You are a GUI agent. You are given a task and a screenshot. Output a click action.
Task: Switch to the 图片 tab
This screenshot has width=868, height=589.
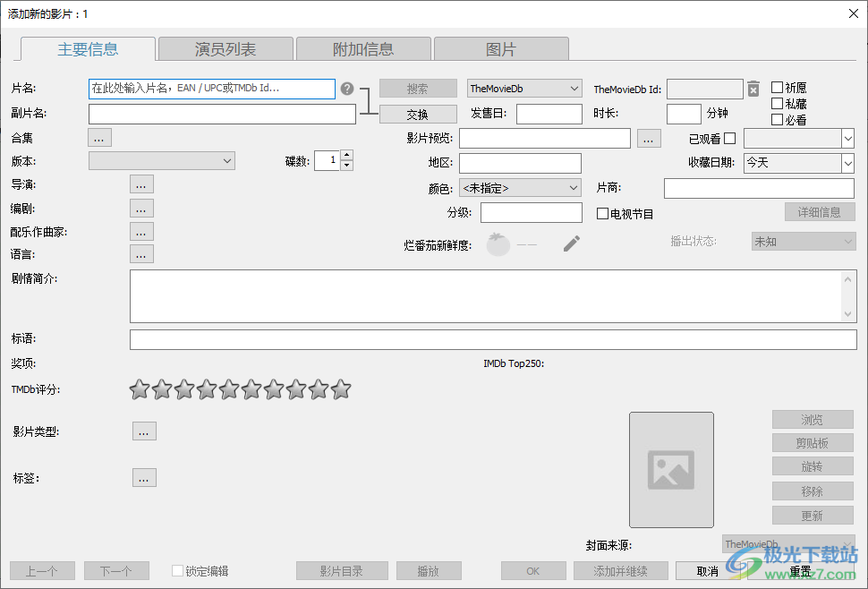(501, 48)
